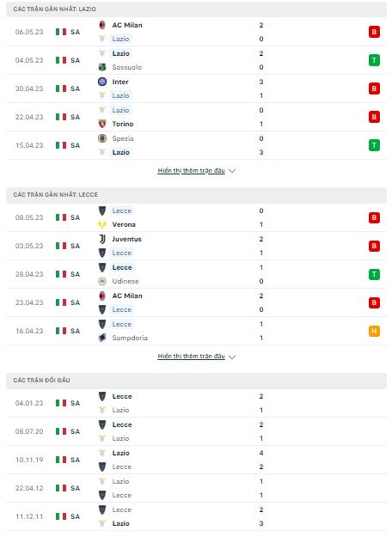This screenshot has height=537, width=392.
Task: Click the Sampdoria team crest
Action: 102,338
